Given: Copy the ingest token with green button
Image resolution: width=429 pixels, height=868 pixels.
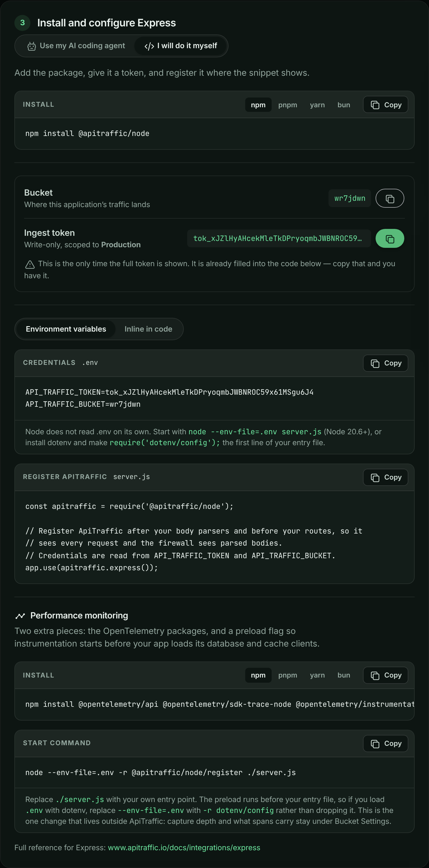Looking at the screenshot, I should click(x=390, y=239).
